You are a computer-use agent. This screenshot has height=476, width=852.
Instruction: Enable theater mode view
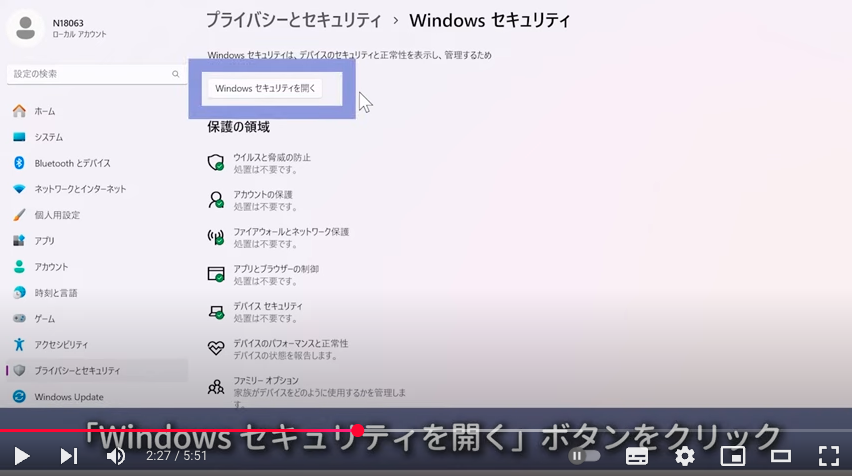point(780,456)
